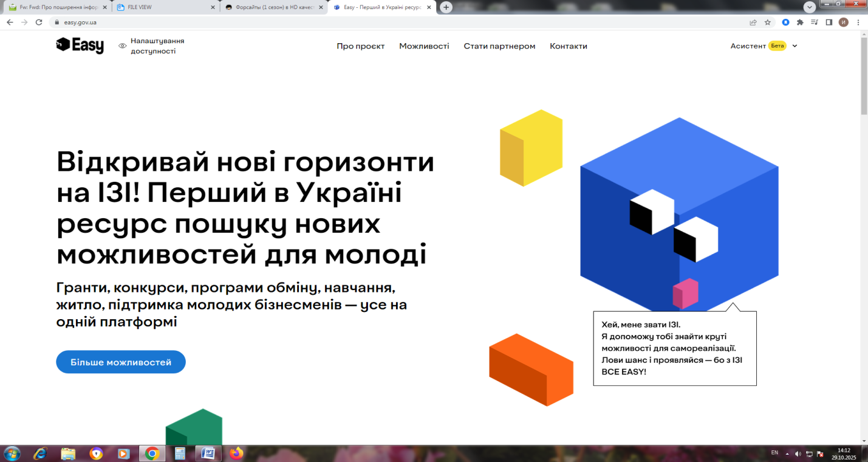Expand the Асистент dropdown chevron
This screenshot has width=868, height=462.
[x=795, y=46]
